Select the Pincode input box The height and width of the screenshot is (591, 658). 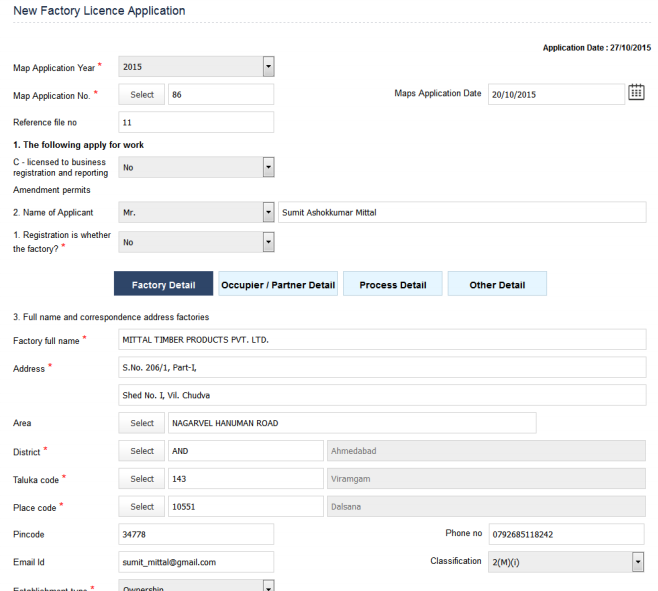click(x=196, y=535)
